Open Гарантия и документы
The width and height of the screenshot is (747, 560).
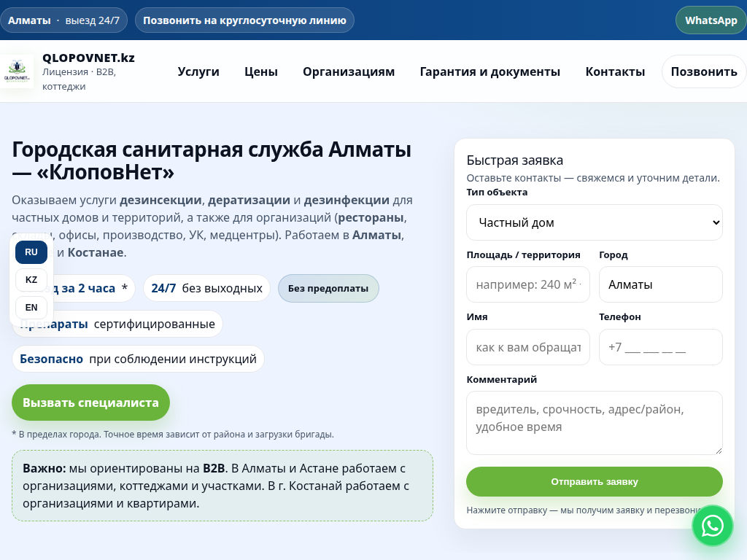[x=489, y=71]
